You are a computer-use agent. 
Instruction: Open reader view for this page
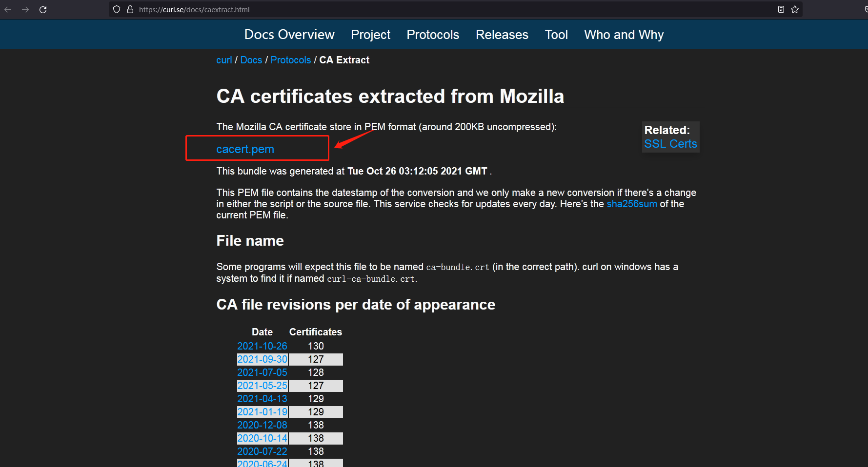[x=781, y=9]
